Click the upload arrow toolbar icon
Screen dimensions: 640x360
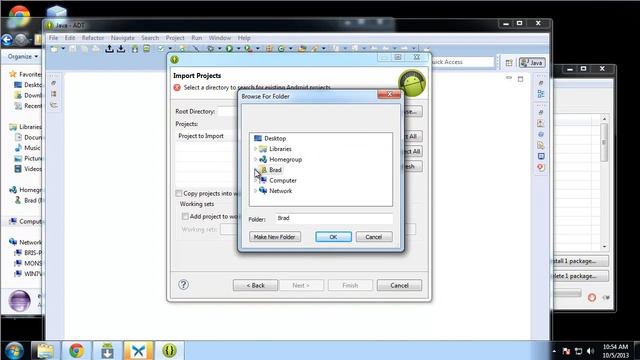point(109,49)
